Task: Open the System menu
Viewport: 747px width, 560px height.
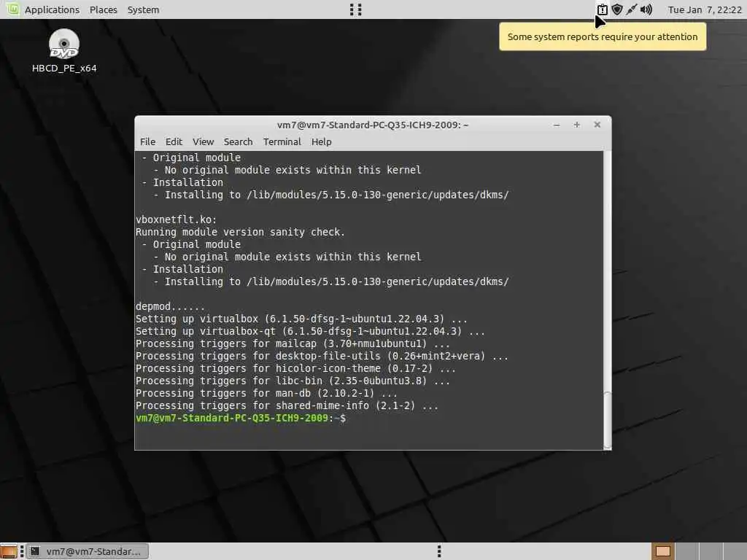Action: coord(144,9)
